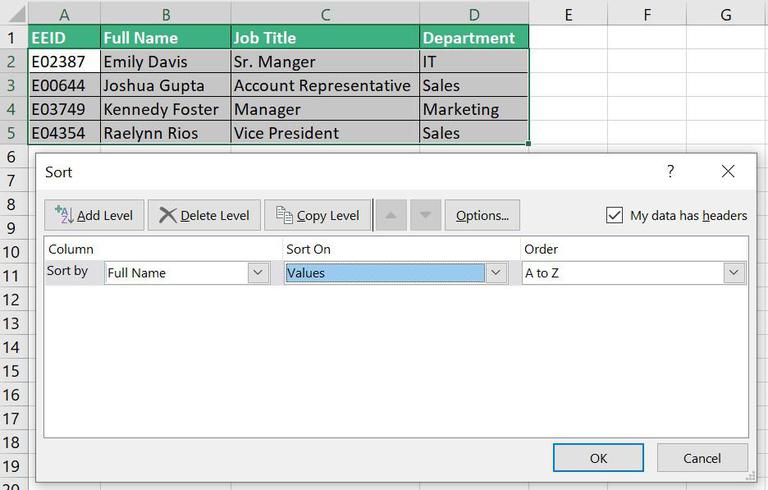
Task: Select column C header
Action: [325, 14]
